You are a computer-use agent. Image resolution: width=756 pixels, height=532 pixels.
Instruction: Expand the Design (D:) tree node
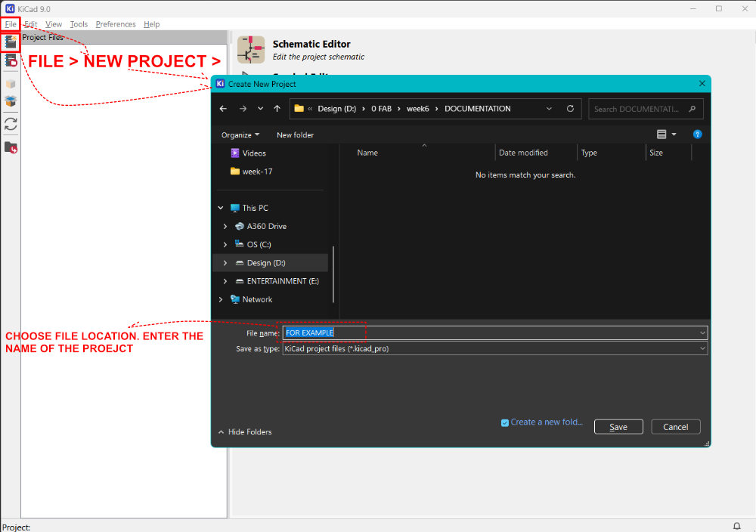225,263
